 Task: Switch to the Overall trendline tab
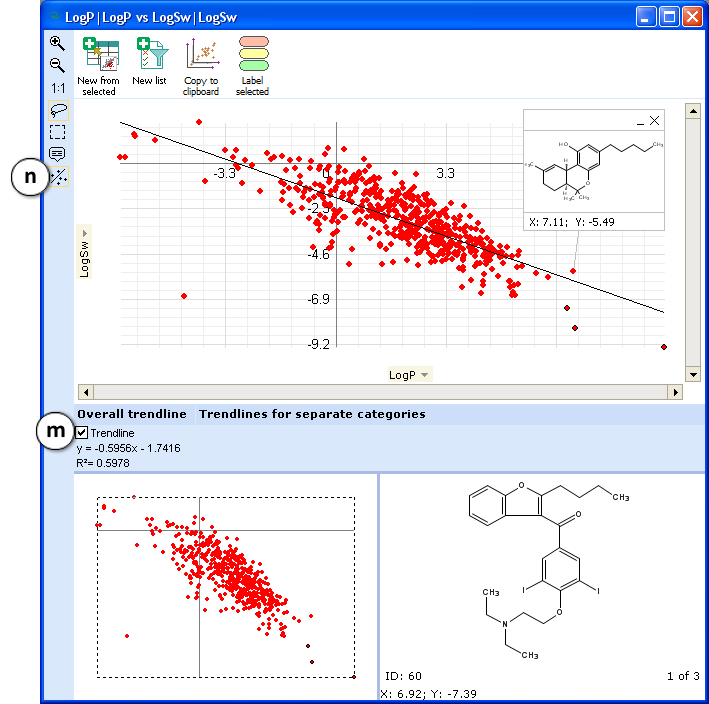[x=131, y=414]
